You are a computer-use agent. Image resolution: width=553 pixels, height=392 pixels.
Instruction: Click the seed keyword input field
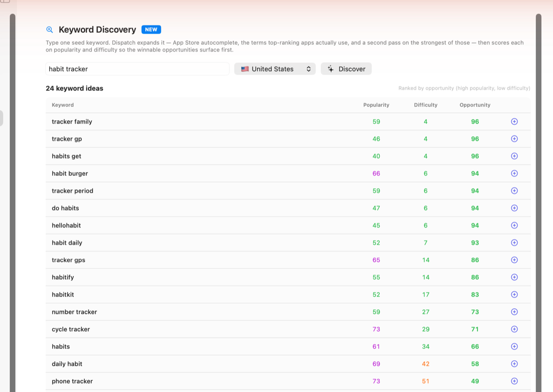137,69
